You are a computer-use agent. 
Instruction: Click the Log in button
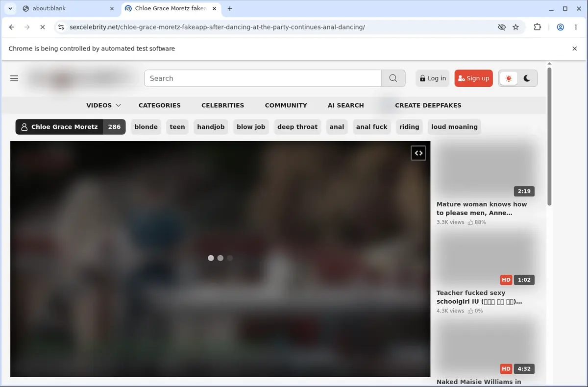pyautogui.click(x=433, y=78)
